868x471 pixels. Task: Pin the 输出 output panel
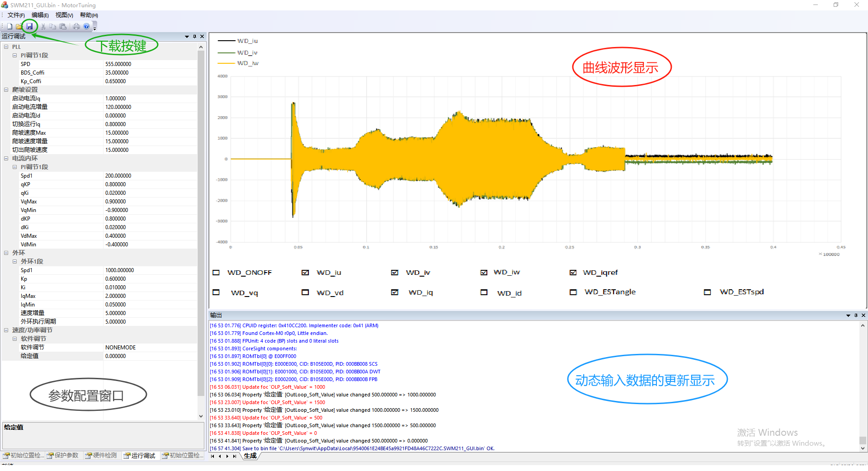point(856,315)
